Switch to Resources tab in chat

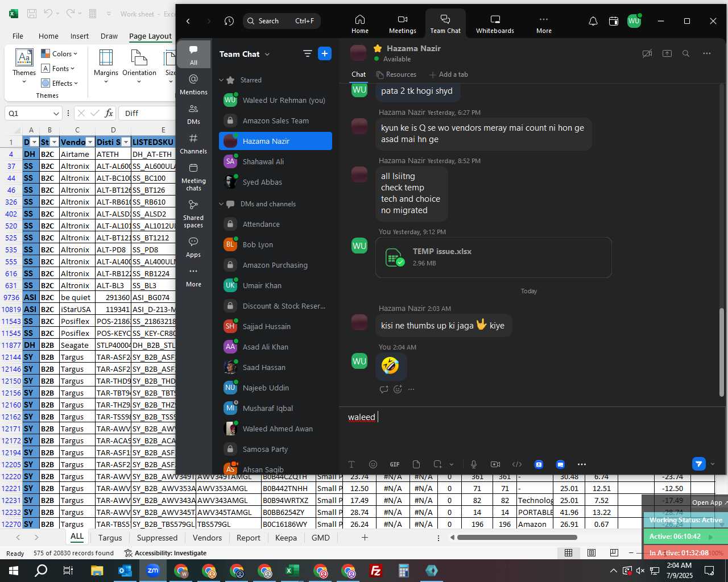(x=396, y=74)
